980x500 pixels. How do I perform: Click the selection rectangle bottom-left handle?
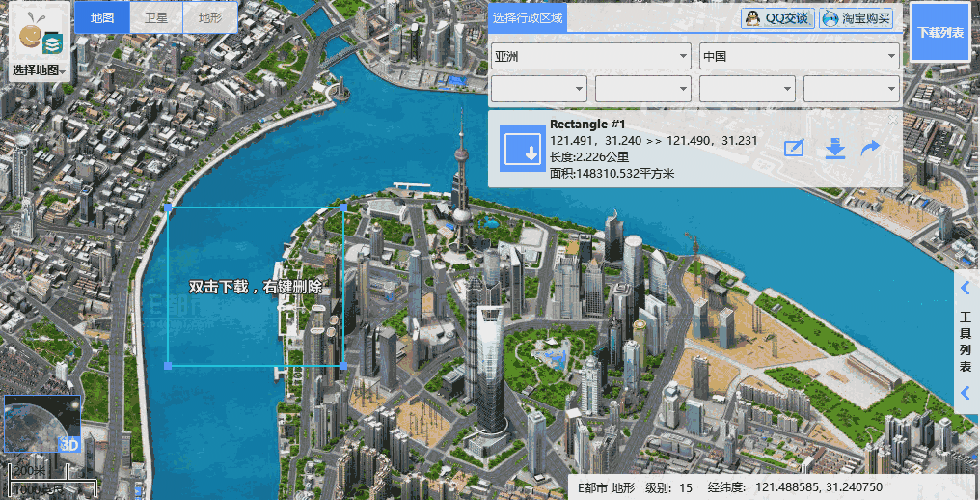click(x=168, y=366)
